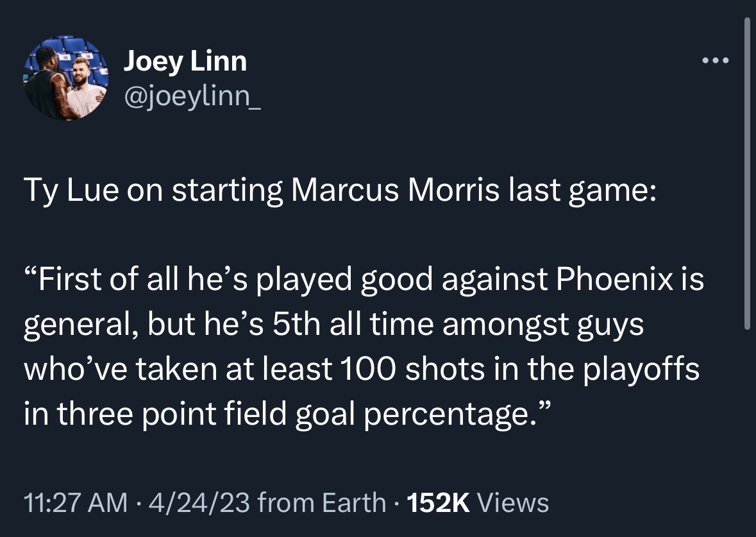The image size is (756, 537).
Task: Select the 'from Earth' location label
Action: [x=322, y=502]
